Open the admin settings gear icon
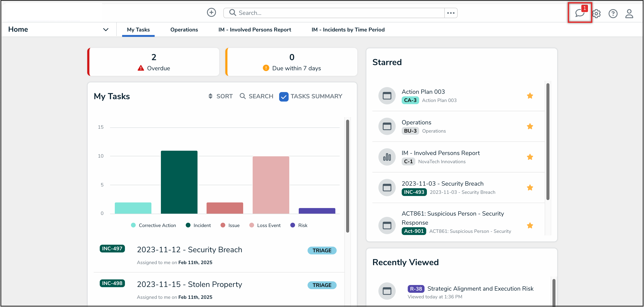 tap(596, 14)
